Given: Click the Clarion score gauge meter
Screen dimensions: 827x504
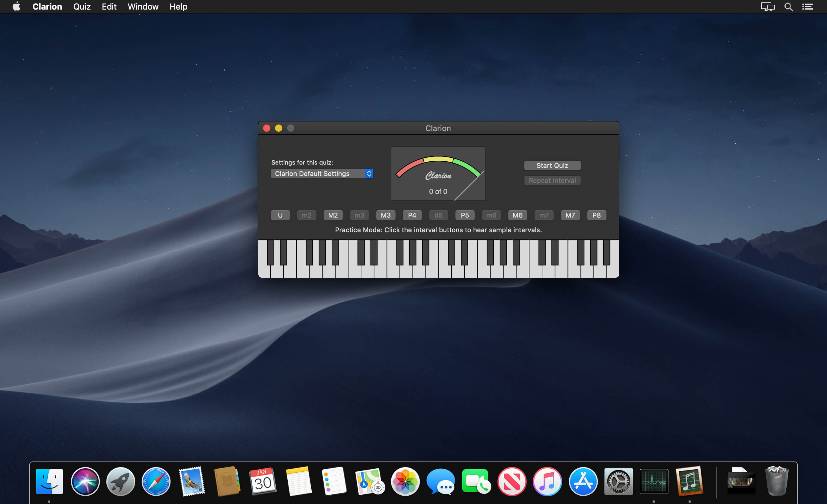Looking at the screenshot, I should (438, 173).
